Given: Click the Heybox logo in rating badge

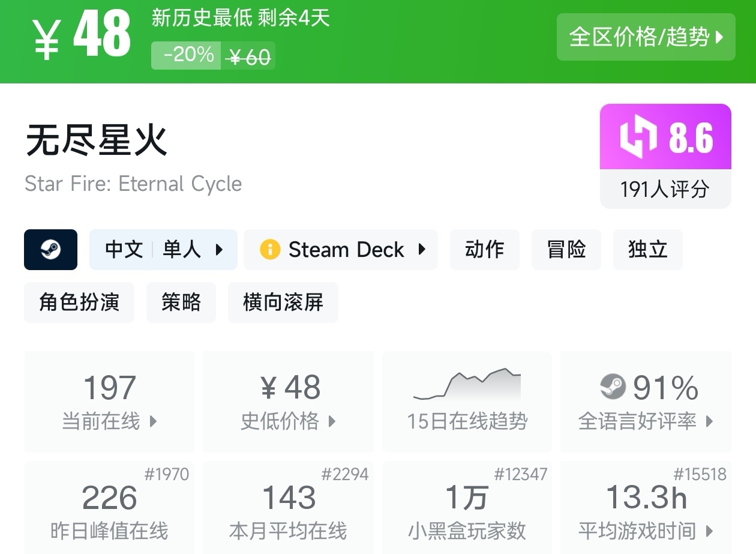Looking at the screenshot, I should [x=638, y=138].
